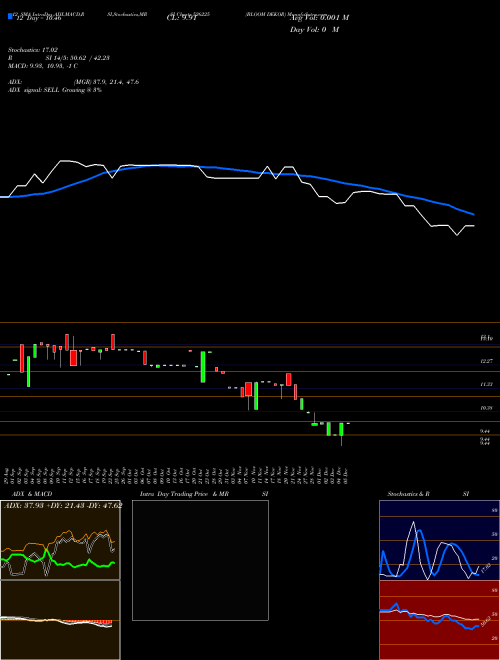
Task: Click the last green candlestick with long lower wick
Action: pyautogui.click(x=341, y=434)
